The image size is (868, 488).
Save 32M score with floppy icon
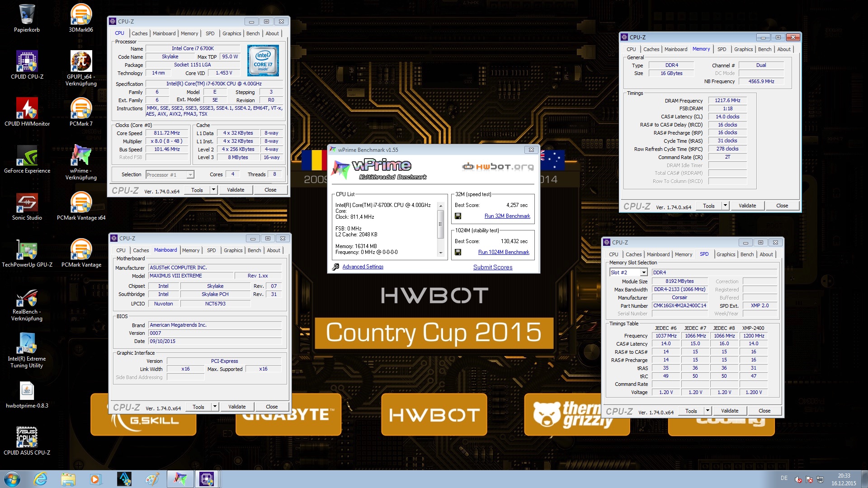coord(458,216)
